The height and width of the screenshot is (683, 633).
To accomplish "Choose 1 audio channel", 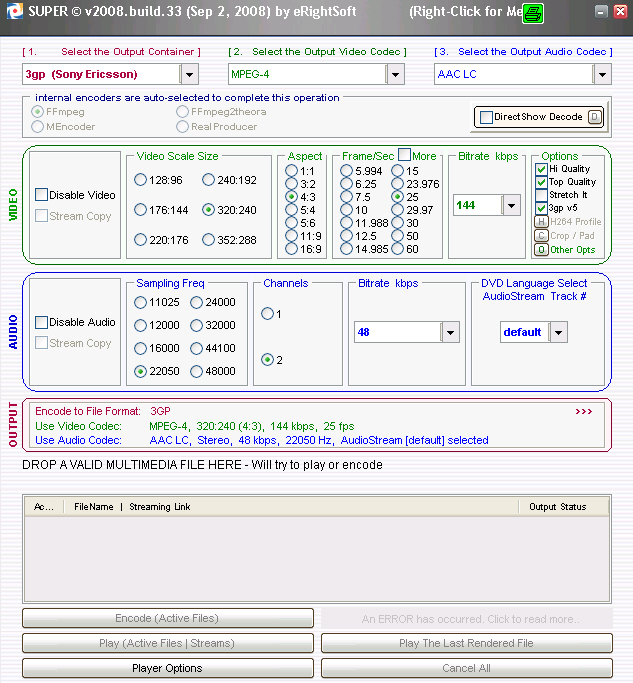I will tap(267, 314).
